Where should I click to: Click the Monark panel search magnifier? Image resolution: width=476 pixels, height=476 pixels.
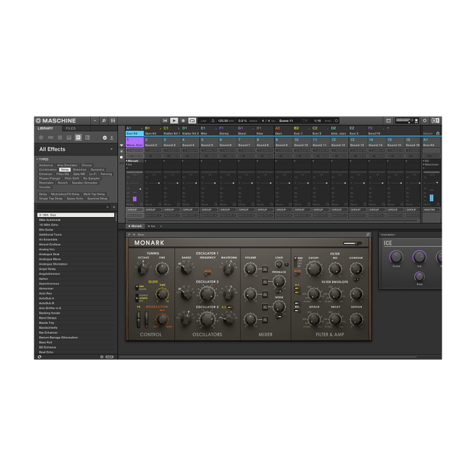pos(367,234)
